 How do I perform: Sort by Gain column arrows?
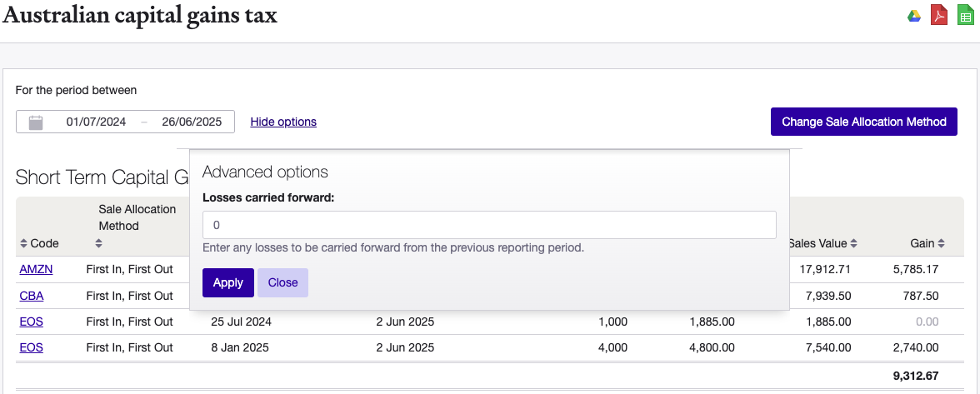tap(941, 244)
